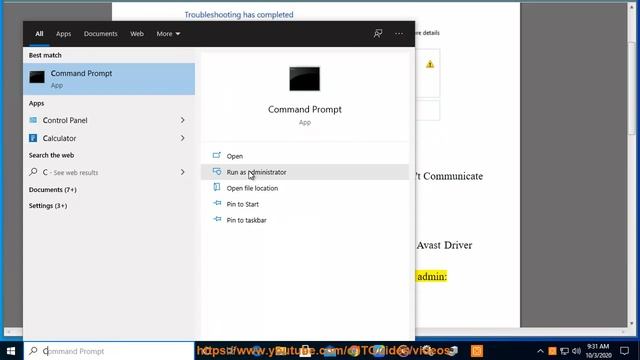Click the Command Prompt search input field

tap(109, 351)
